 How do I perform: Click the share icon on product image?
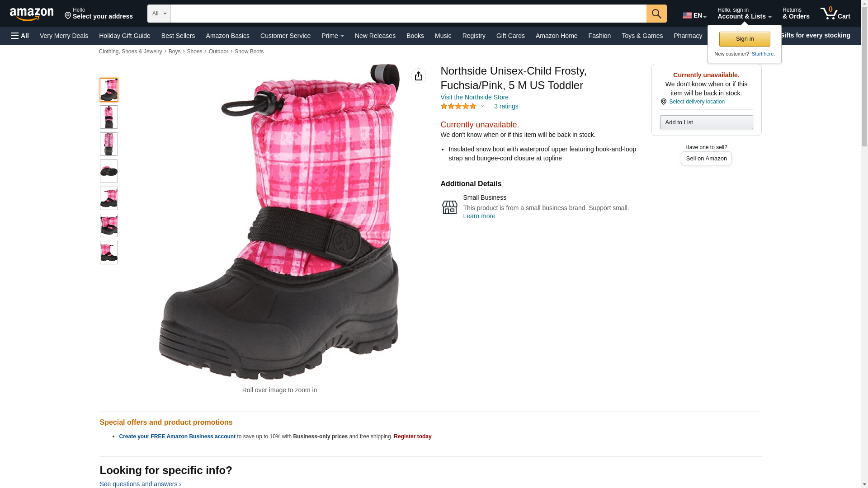419,76
